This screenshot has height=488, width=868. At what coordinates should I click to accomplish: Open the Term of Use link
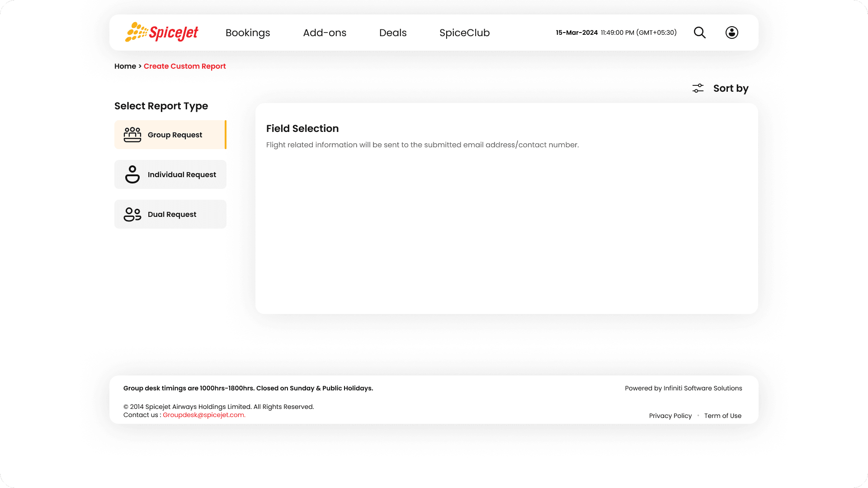coord(722,416)
